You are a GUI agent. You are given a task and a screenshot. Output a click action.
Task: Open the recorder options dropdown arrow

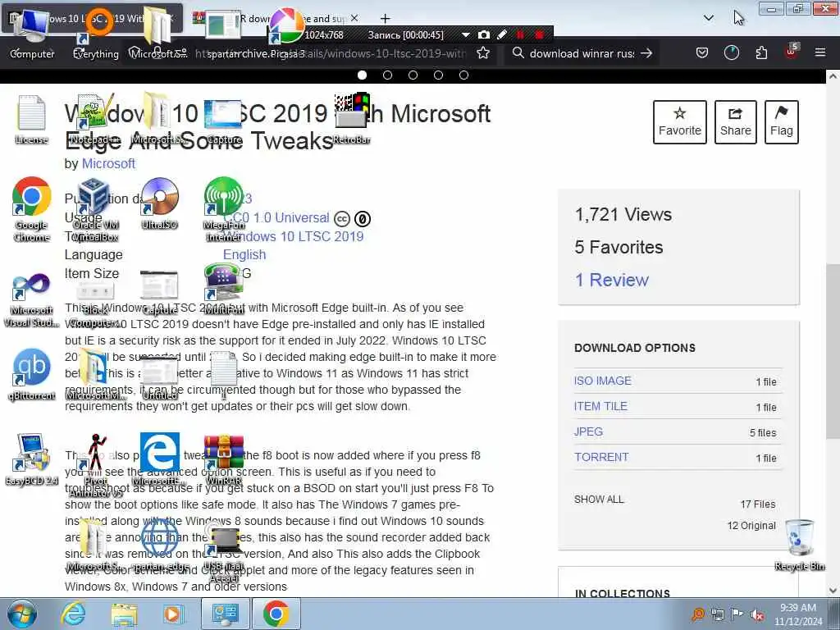466,34
